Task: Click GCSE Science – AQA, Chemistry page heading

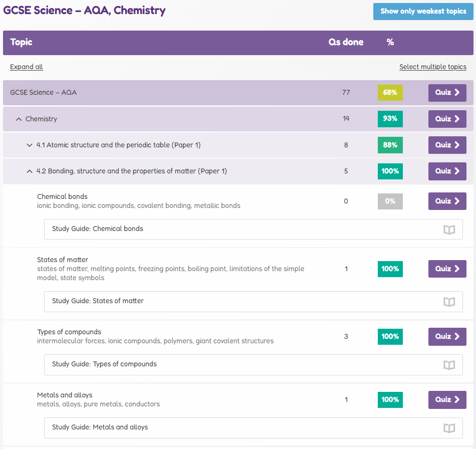Action: click(84, 11)
